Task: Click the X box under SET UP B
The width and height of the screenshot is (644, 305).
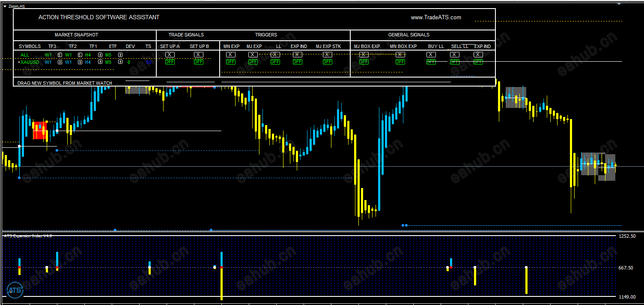Action: 198,54
